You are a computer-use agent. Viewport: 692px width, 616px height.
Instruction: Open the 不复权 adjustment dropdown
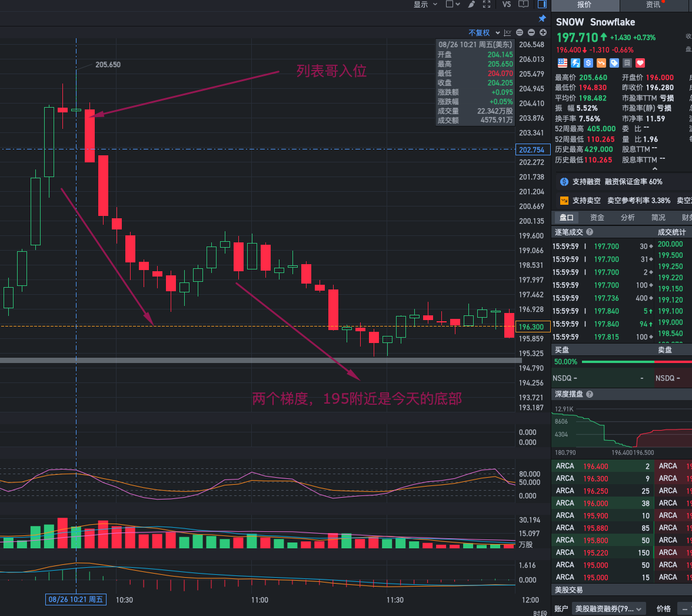(484, 33)
